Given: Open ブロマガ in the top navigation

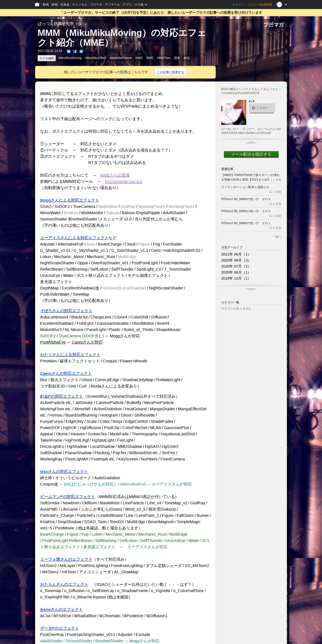Looking at the screenshot, I should (x=96, y=5).
